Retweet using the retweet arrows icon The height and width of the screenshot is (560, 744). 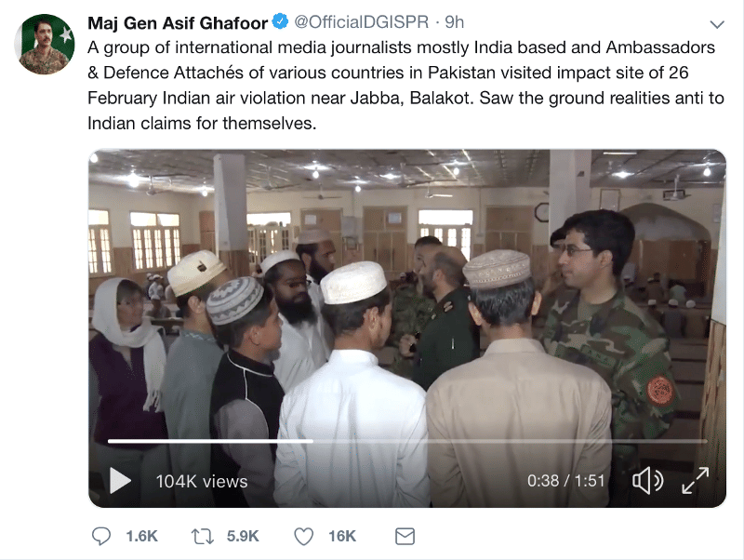pos(201,536)
